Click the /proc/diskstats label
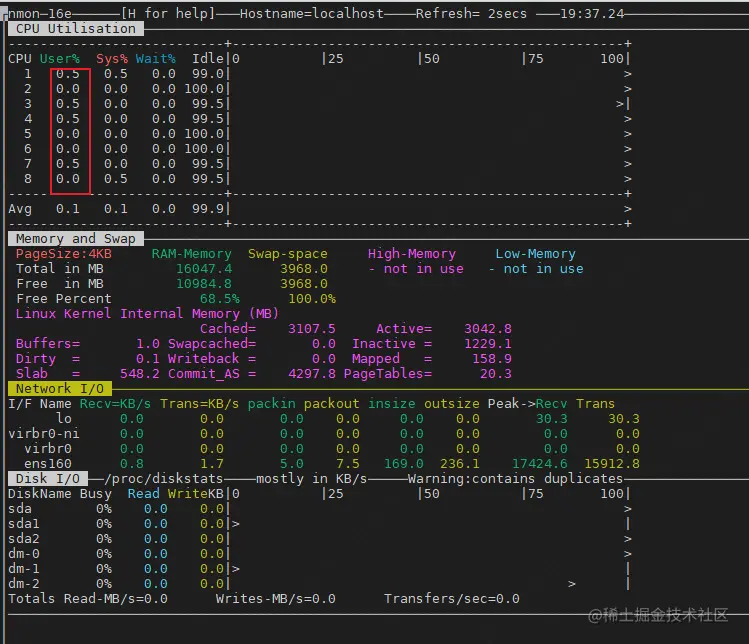This screenshot has width=749, height=644. point(163,478)
